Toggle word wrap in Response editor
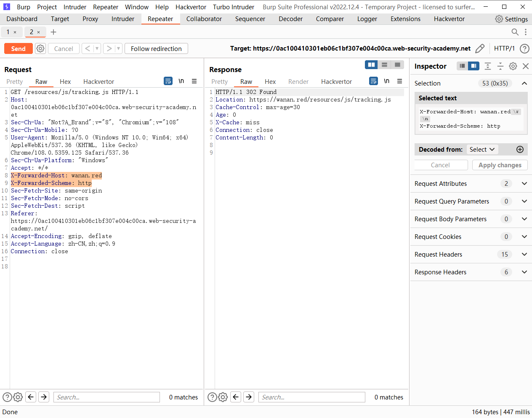 pyautogui.click(x=373, y=81)
